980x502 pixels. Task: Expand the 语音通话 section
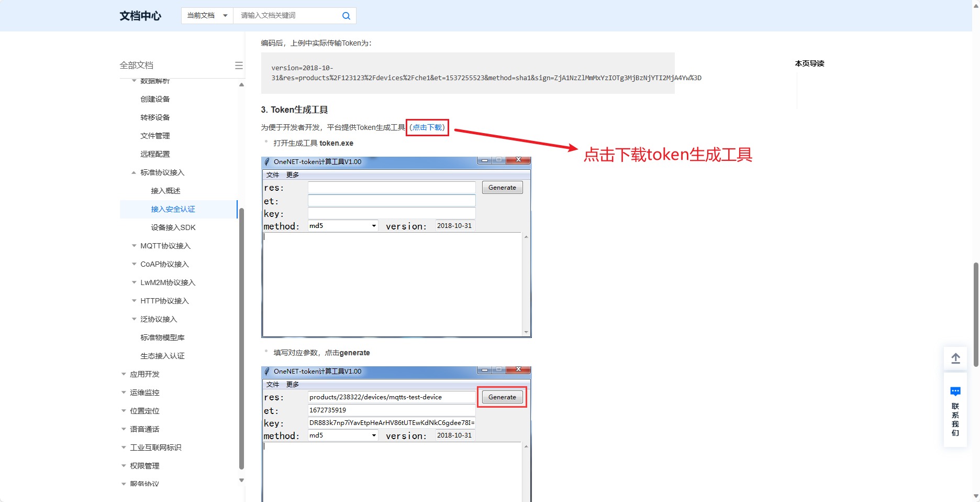[144, 429]
